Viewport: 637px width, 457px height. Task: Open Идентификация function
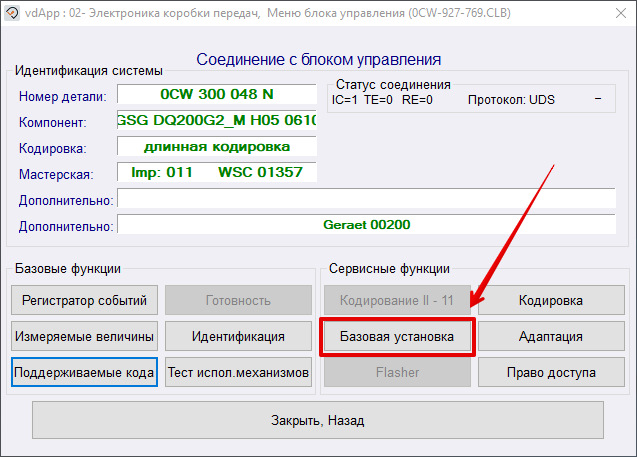[x=238, y=336]
